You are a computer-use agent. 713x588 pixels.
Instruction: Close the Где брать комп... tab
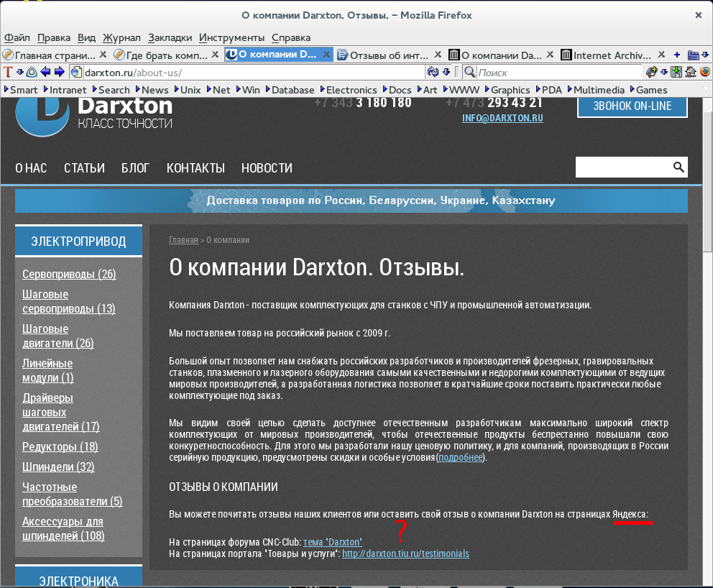[215, 55]
